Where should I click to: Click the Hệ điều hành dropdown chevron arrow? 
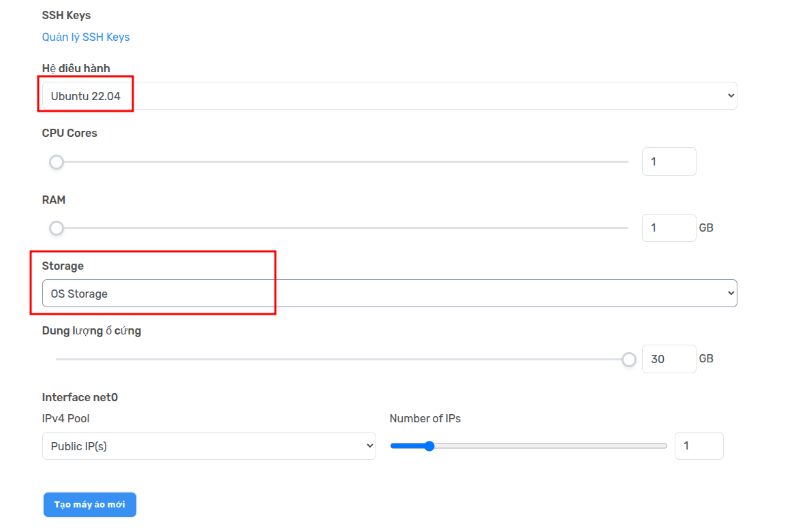click(x=731, y=96)
